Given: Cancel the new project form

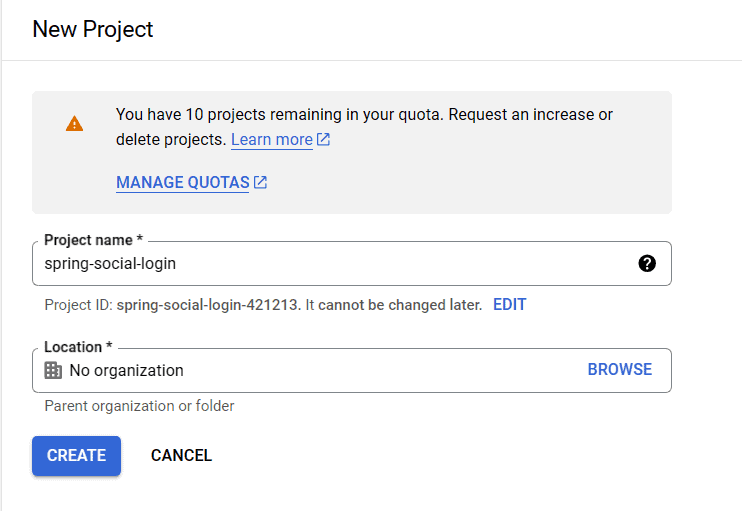Looking at the screenshot, I should [181, 455].
